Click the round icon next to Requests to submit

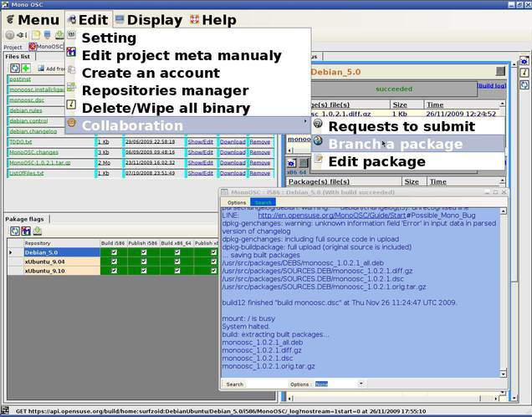[318, 124]
